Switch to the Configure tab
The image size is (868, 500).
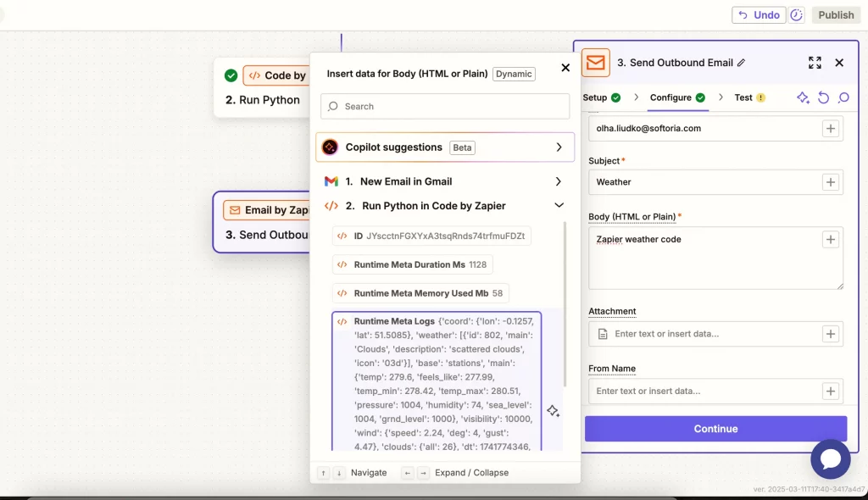(x=677, y=97)
